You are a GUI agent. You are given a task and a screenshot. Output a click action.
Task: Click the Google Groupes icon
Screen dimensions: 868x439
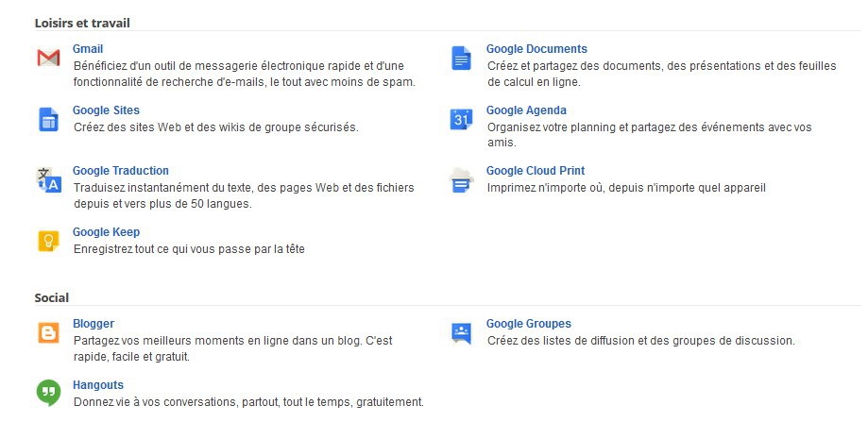(461, 333)
